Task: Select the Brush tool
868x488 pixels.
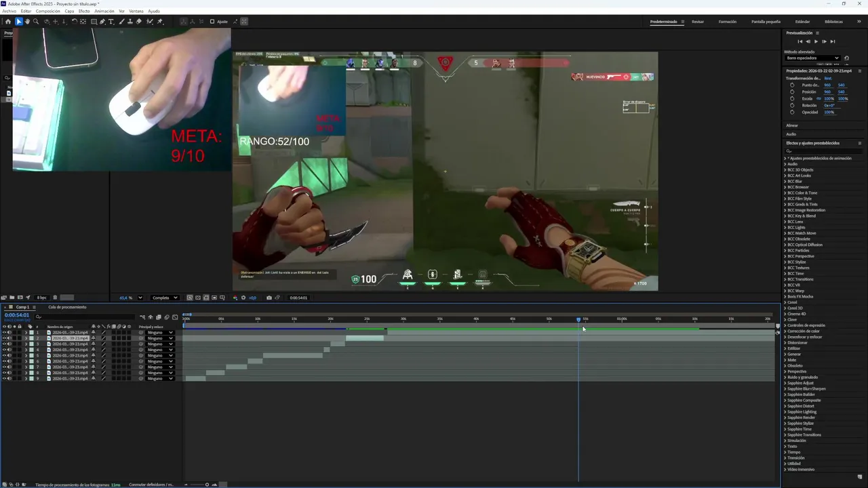Action: (121, 22)
